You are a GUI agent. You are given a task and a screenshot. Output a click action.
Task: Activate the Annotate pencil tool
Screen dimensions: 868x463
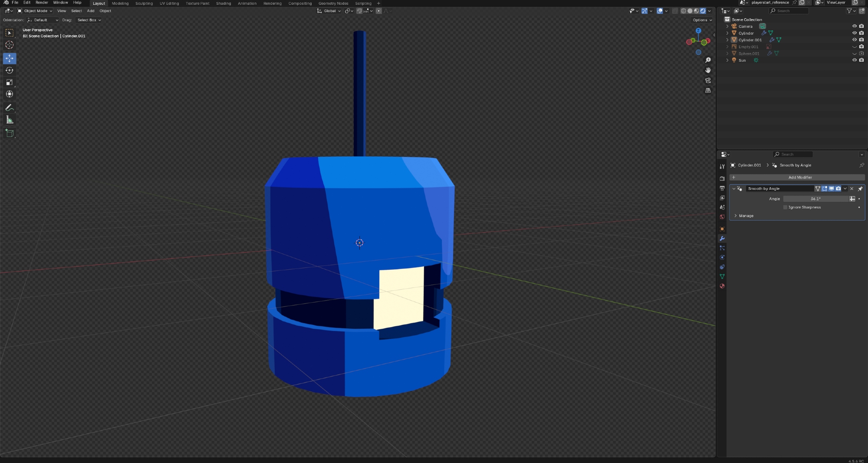[x=10, y=108]
